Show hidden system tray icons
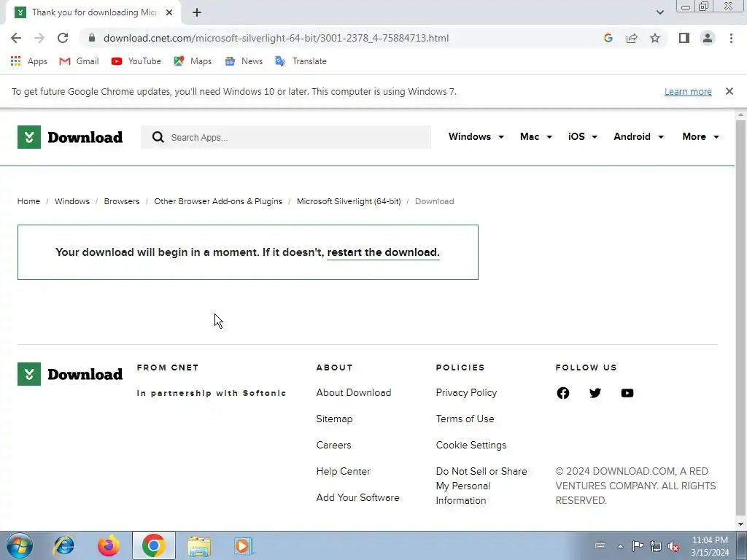This screenshot has width=747, height=560. [620, 546]
